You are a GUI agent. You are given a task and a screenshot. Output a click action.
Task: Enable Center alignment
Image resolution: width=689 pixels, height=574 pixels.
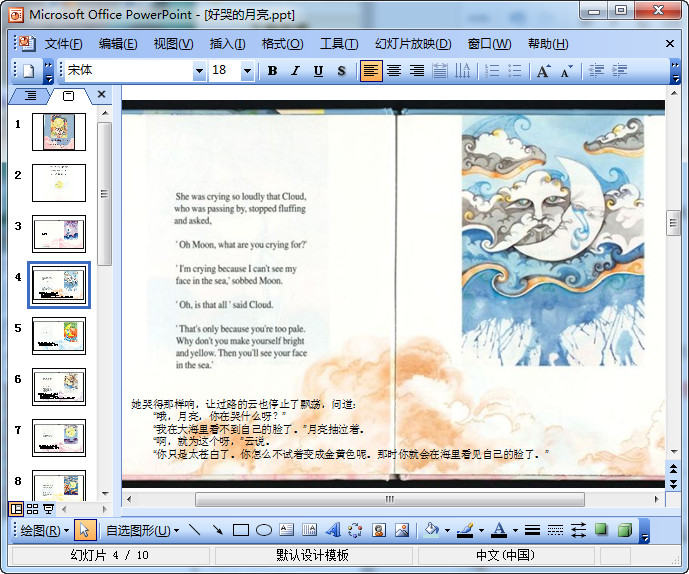394,71
